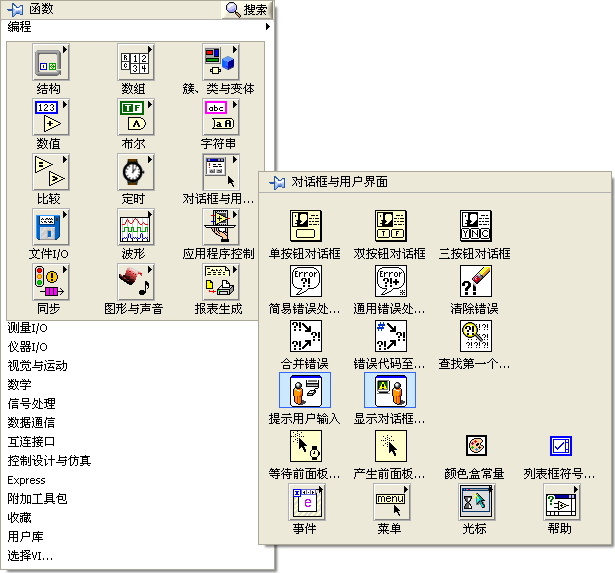The height and width of the screenshot is (573, 615).
Task: Select the 颜色盒常量 color box constant
Action: pos(474,446)
